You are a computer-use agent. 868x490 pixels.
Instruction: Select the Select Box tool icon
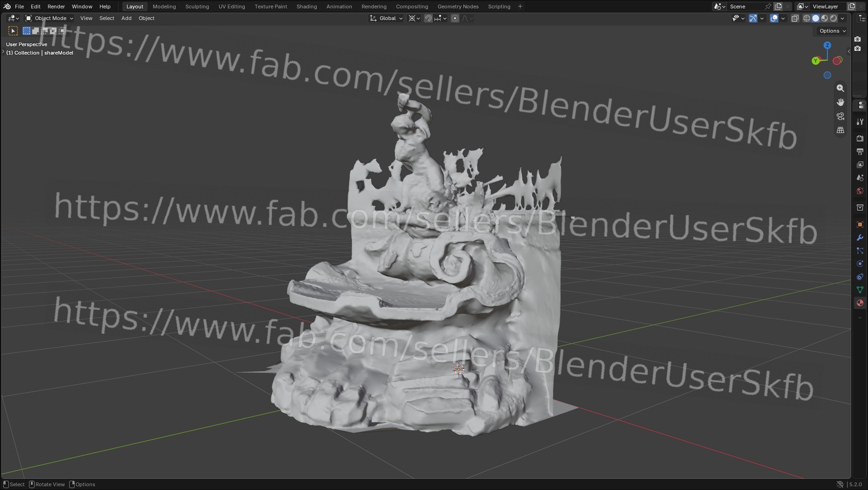click(13, 31)
